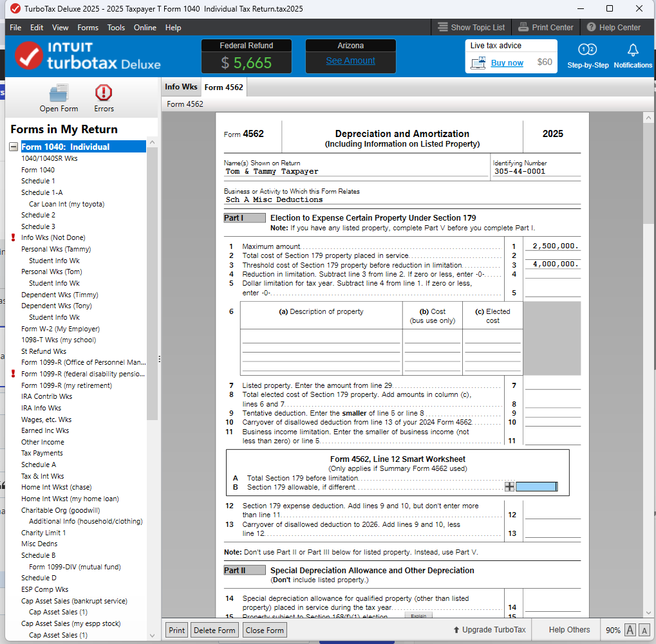Open the Tools menu
This screenshot has height=644, width=656.
[x=116, y=28]
